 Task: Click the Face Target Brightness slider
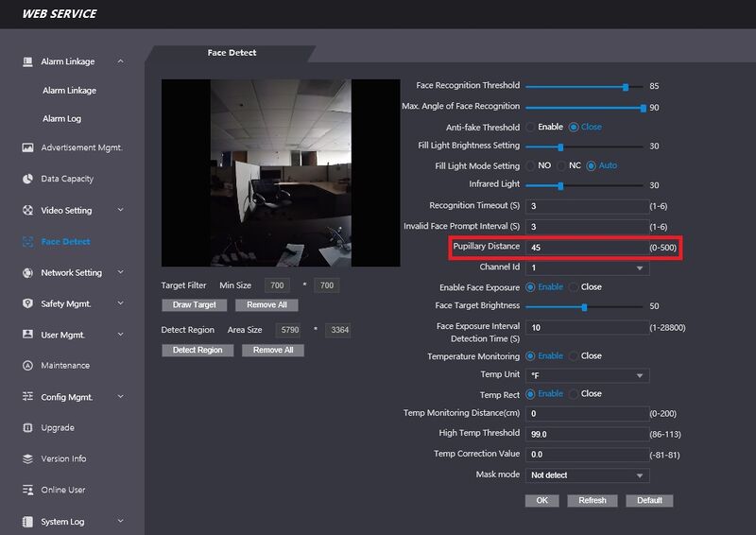pyautogui.click(x=584, y=307)
